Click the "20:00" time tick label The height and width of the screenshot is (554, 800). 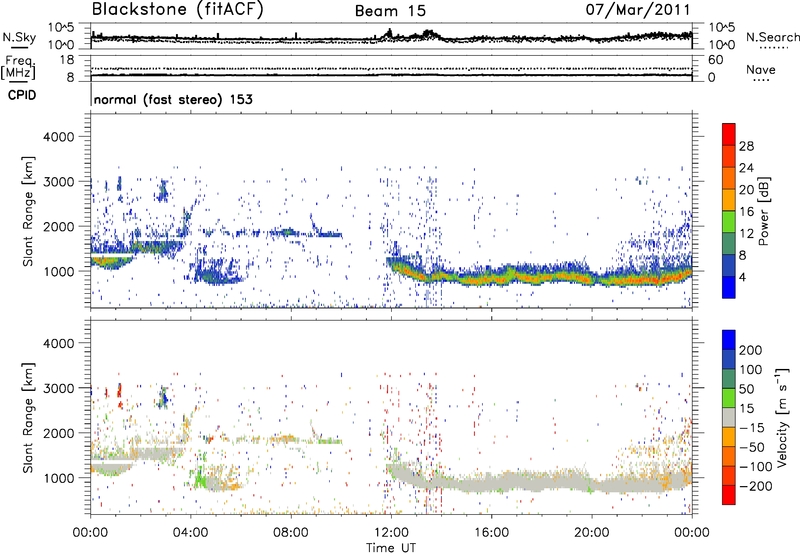(592, 533)
